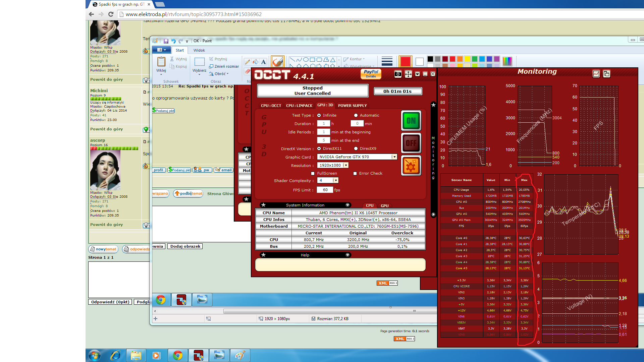The image size is (644, 362).
Task: Open the Resolution dropdown
Action: (346, 165)
